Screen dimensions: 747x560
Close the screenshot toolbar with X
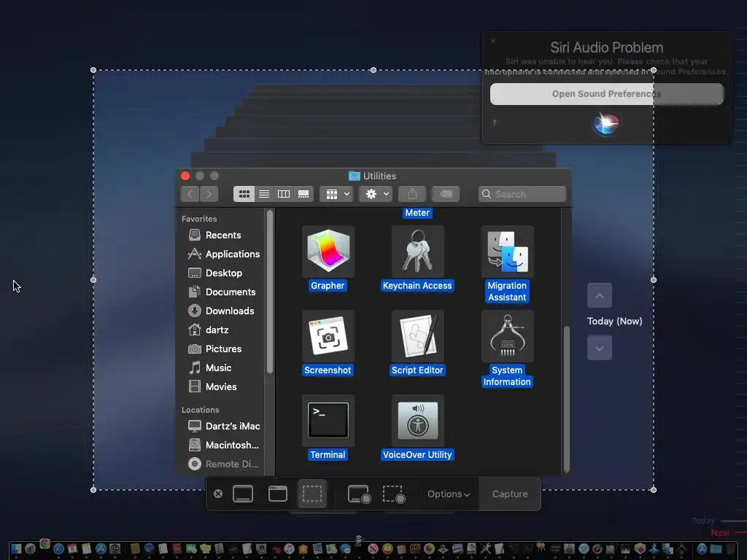click(x=218, y=494)
